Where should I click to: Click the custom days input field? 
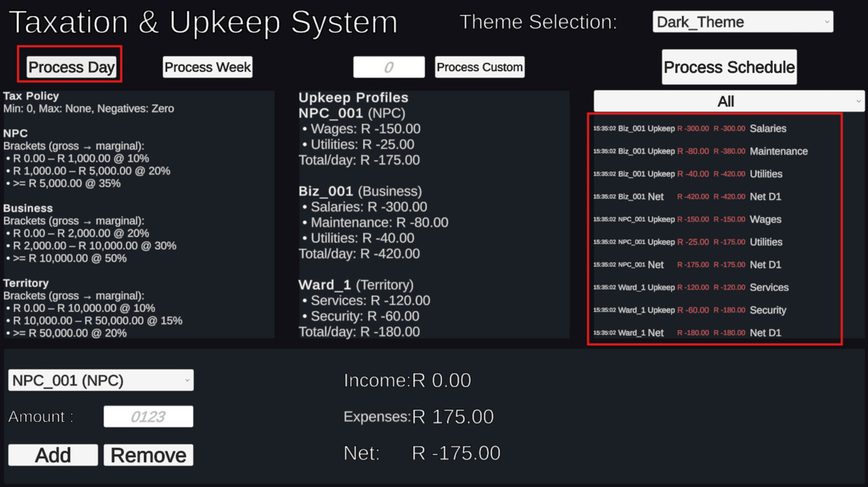[388, 67]
